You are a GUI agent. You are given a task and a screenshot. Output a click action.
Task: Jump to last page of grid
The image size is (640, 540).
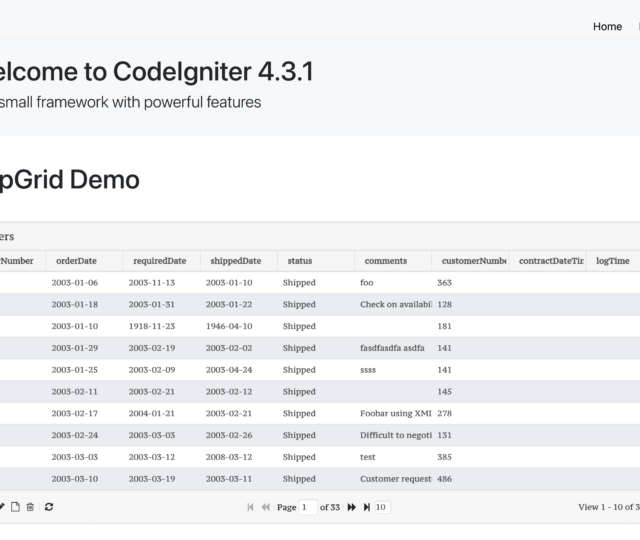click(367, 507)
